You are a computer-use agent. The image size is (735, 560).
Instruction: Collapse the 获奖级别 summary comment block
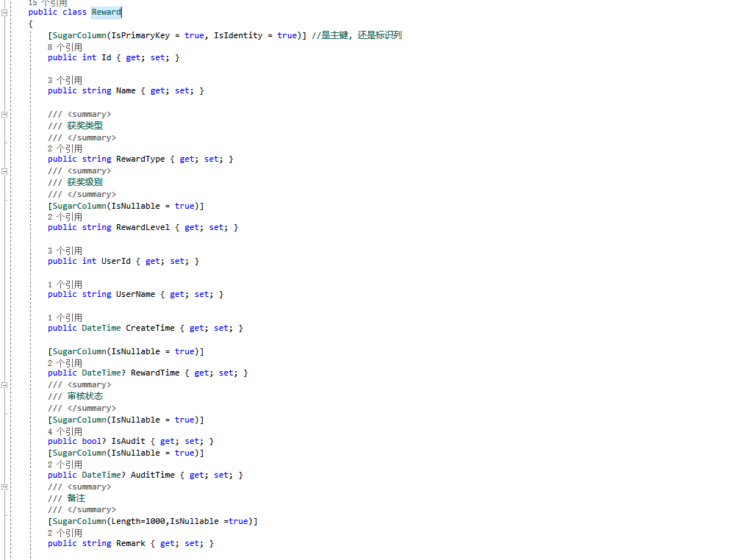(4, 170)
